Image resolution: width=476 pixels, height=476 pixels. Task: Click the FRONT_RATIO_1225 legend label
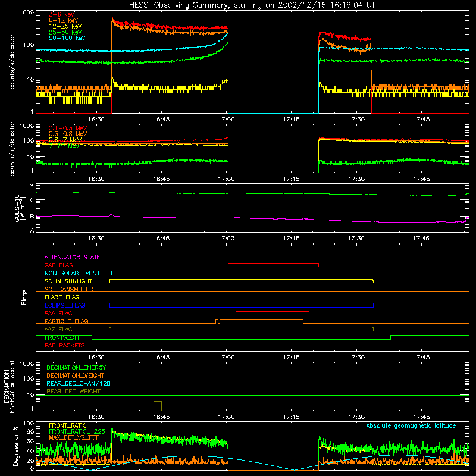tap(77, 431)
